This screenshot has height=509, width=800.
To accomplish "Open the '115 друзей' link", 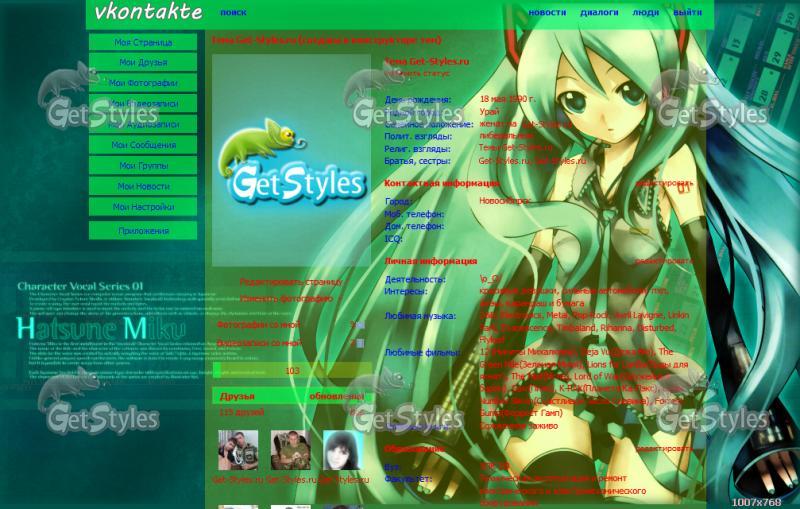I will pos(241,412).
